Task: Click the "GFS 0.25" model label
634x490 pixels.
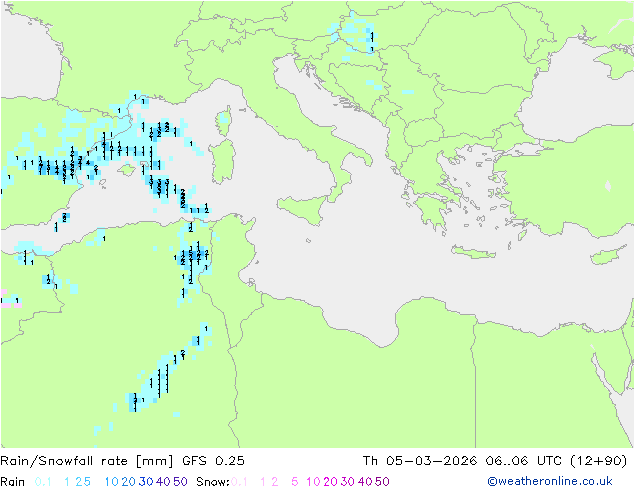Action: point(213,461)
